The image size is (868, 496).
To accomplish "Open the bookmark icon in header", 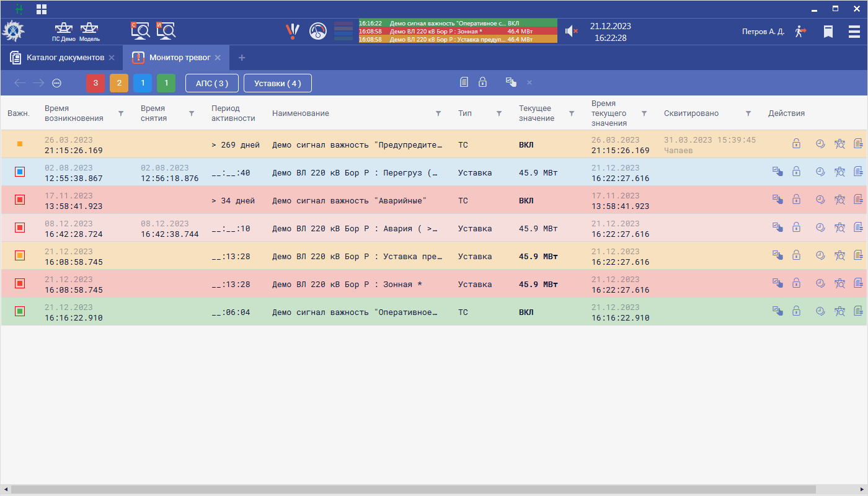I will [828, 31].
